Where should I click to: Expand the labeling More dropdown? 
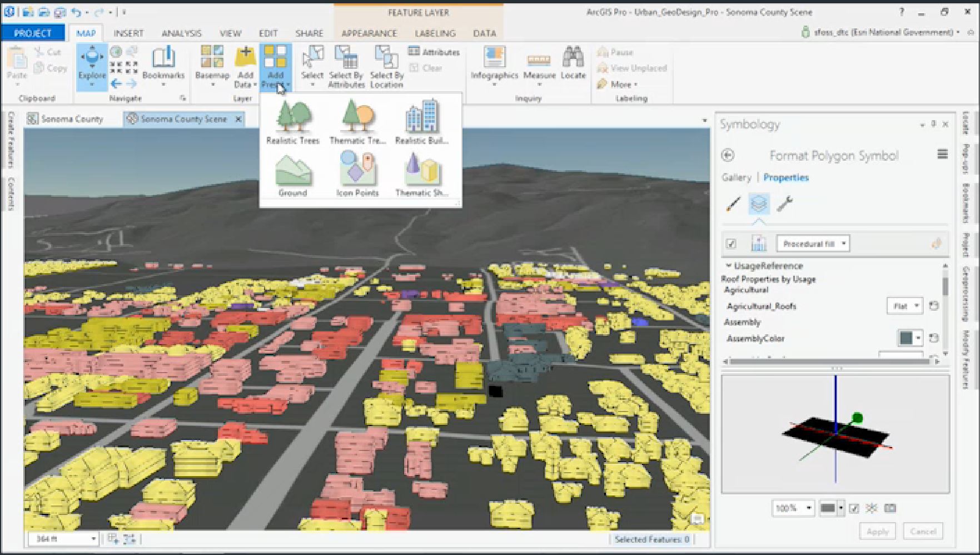(617, 85)
